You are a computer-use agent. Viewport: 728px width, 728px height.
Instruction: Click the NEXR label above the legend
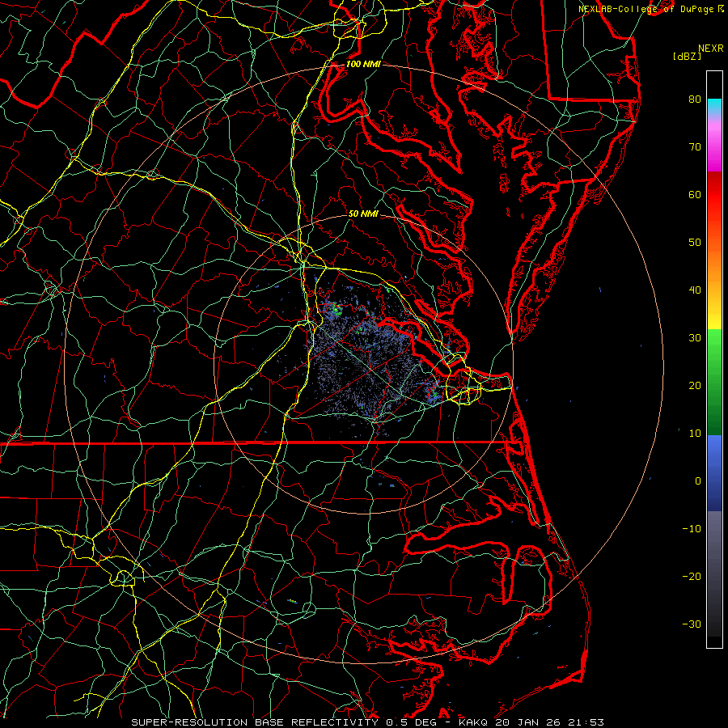pos(710,49)
